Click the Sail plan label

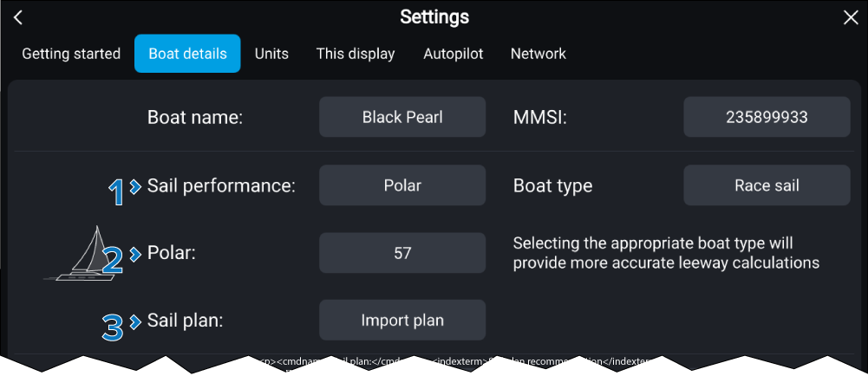coord(186,321)
